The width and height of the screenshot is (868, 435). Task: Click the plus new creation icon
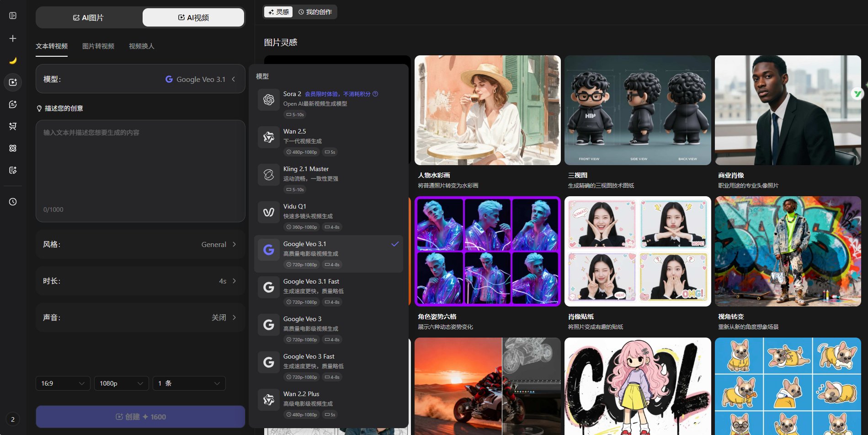click(x=13, y=38)
